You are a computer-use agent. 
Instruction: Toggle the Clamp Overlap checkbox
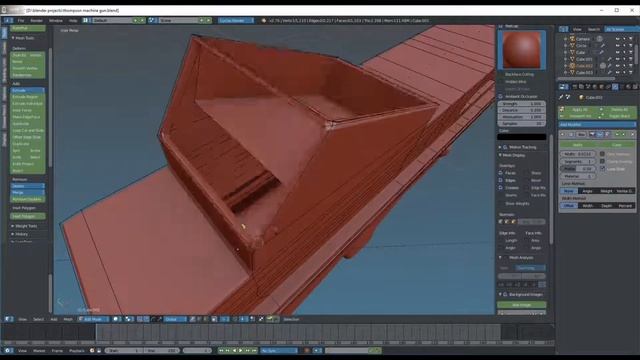coord(602,162)
